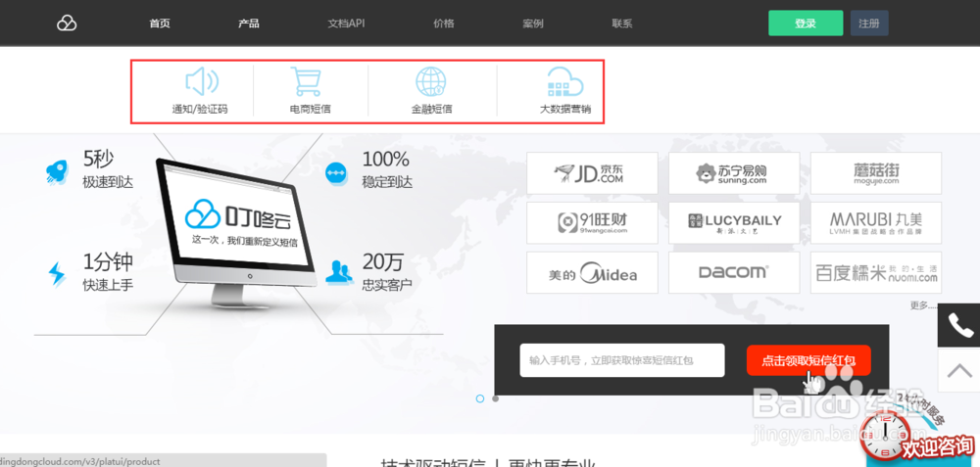Click the lightning icon beside 1分钟
Image resolution: width=980 pixels, height=467 pixels.
[56, 274]
